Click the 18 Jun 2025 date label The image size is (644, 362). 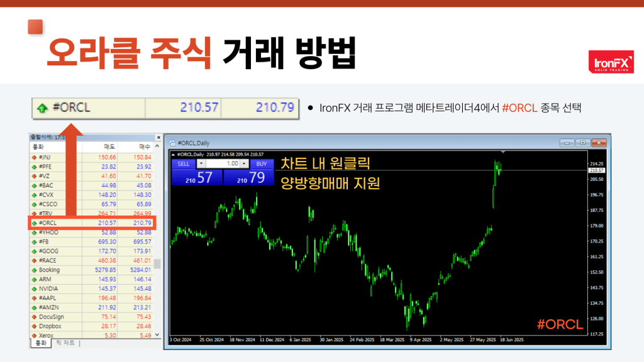pyautogui.click(x=512, y=340)
